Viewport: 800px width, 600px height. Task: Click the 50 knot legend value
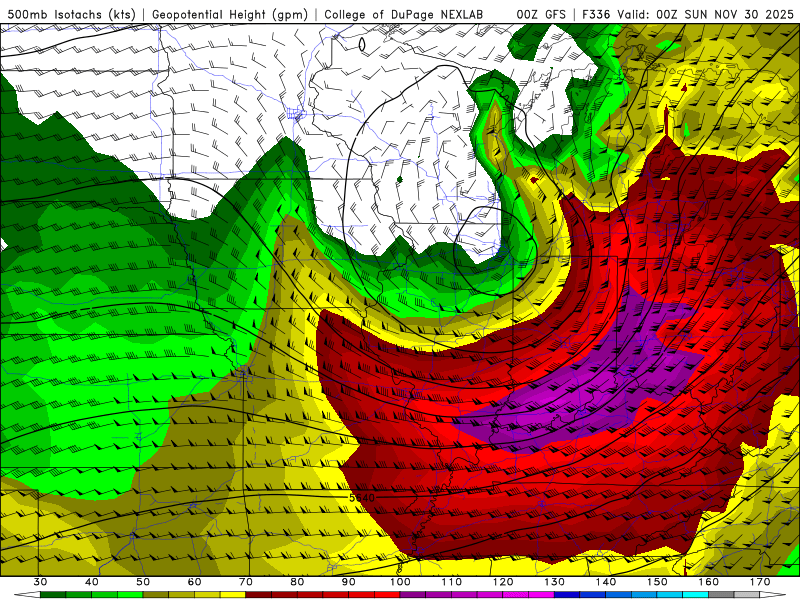[x=143, y=582]
